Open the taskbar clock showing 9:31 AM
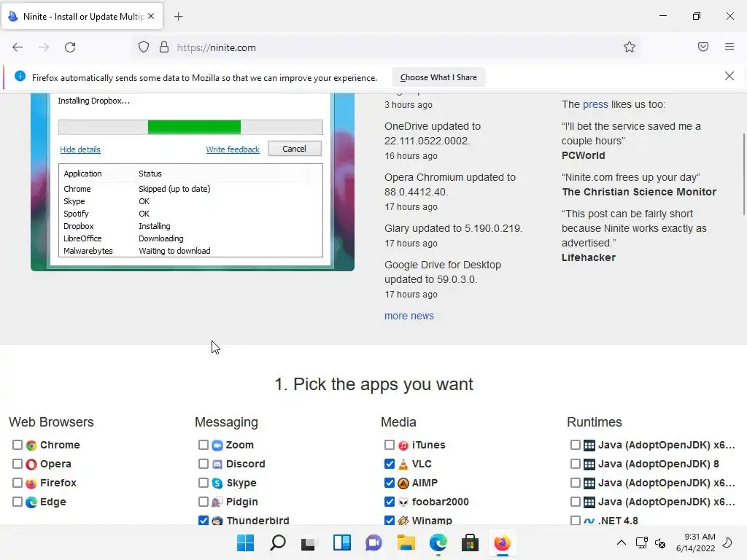This screenshot has width=747, height=560. (695, 542)
